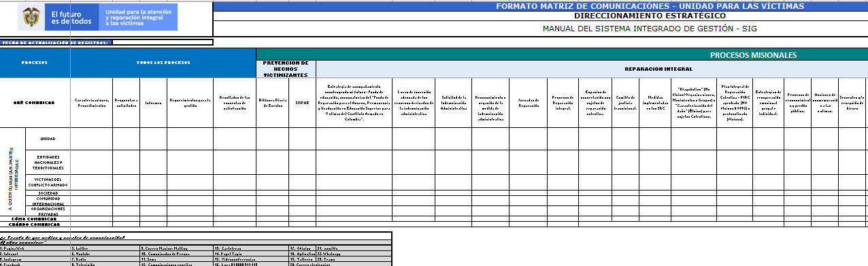Click the UNIDAD row label cell
868x266 pixels.
coord(48,139)
